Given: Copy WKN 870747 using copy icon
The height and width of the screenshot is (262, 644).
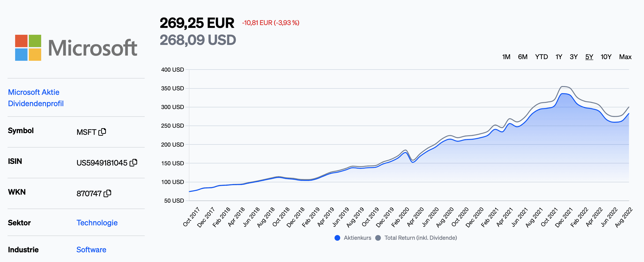Looking at the screenshot, I should 108,193.
